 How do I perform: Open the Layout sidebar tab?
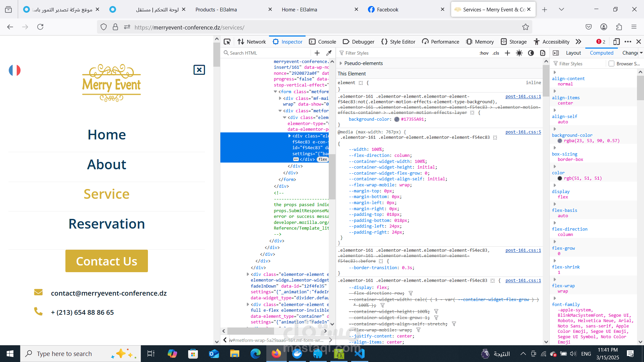573,53
